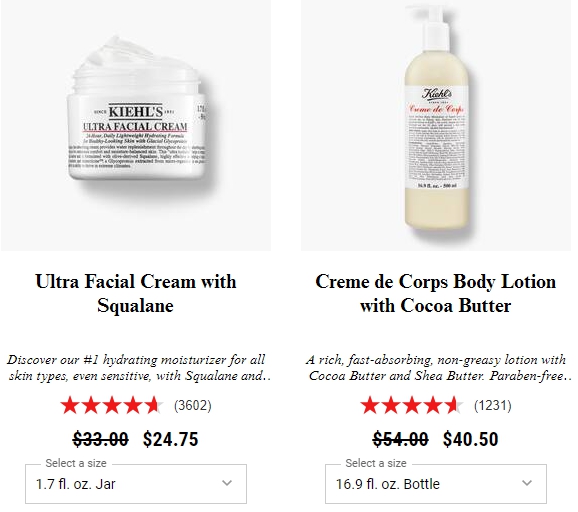Click the $24.75 sale price

171,439
